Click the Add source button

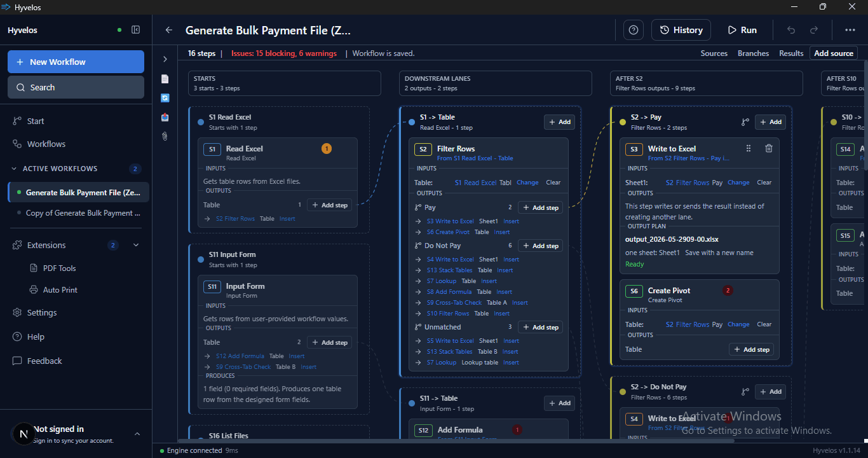pos(834,53)
